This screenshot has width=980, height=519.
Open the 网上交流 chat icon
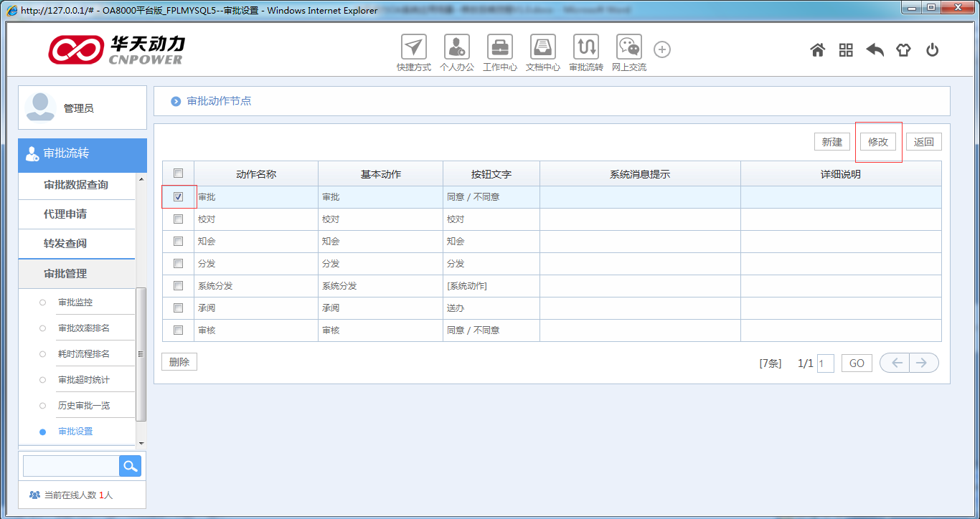[x=629, y=47]
